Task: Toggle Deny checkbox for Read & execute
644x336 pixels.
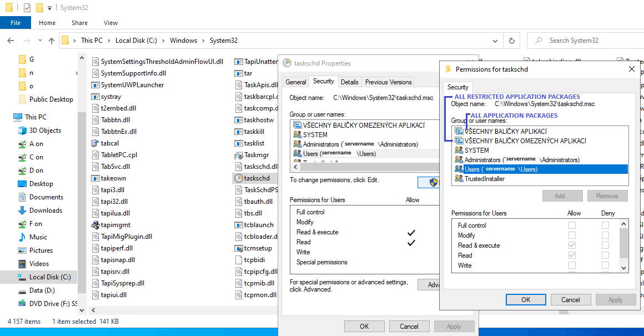Action: 605,245
